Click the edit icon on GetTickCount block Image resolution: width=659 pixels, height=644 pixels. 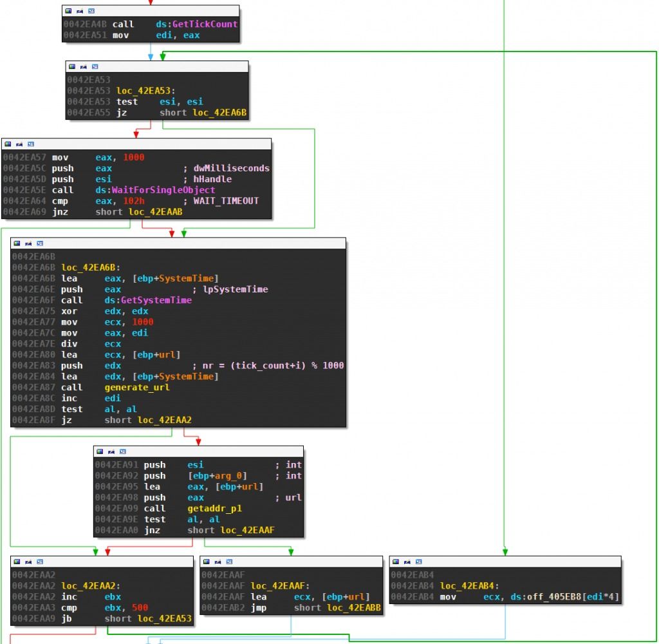80,12
